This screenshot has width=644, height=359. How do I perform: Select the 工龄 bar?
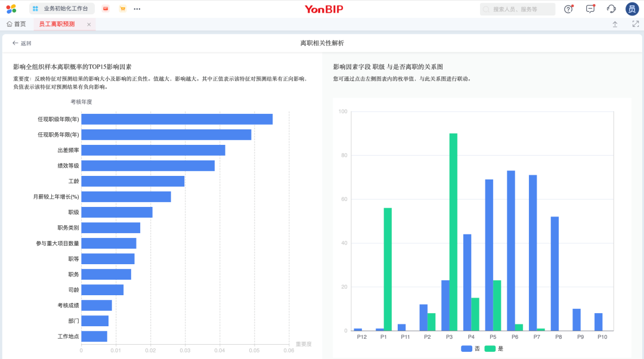pyautogui.click(x=132, y=181)
